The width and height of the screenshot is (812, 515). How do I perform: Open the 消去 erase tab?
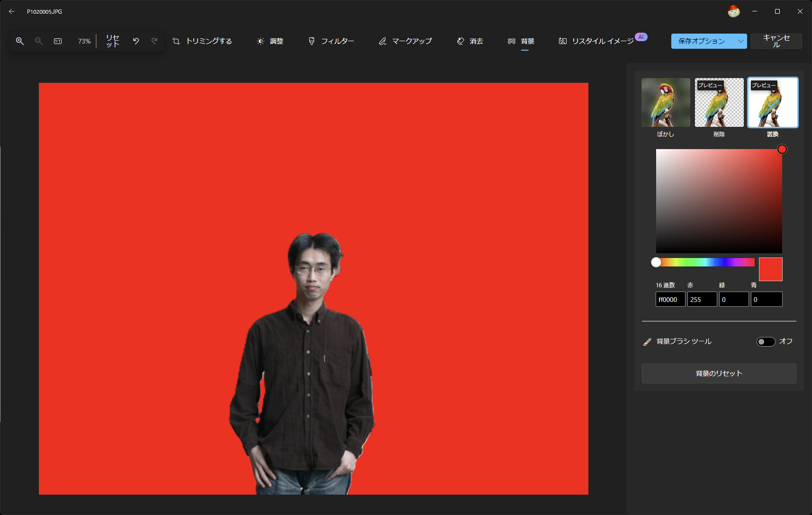click(470, 41)
